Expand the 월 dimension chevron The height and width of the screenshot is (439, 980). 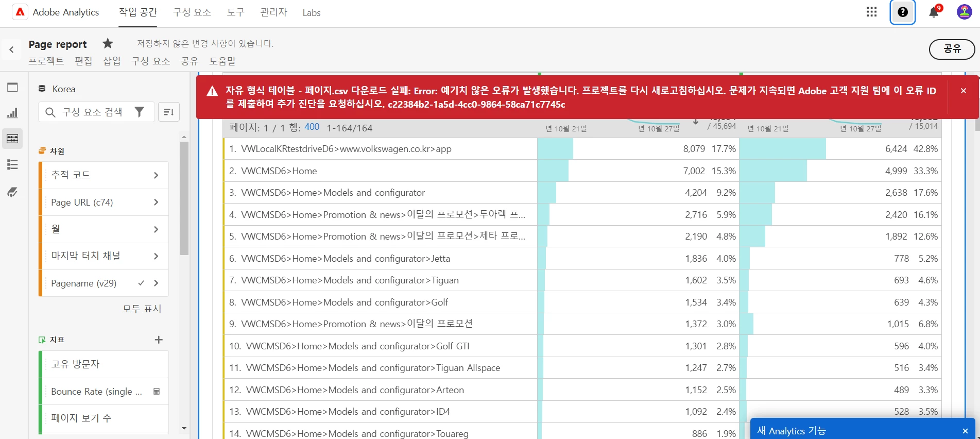[156, 229]
